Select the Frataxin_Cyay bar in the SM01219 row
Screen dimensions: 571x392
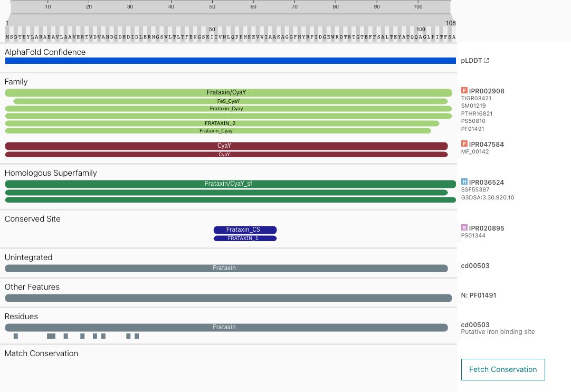(x=229, y=109)
